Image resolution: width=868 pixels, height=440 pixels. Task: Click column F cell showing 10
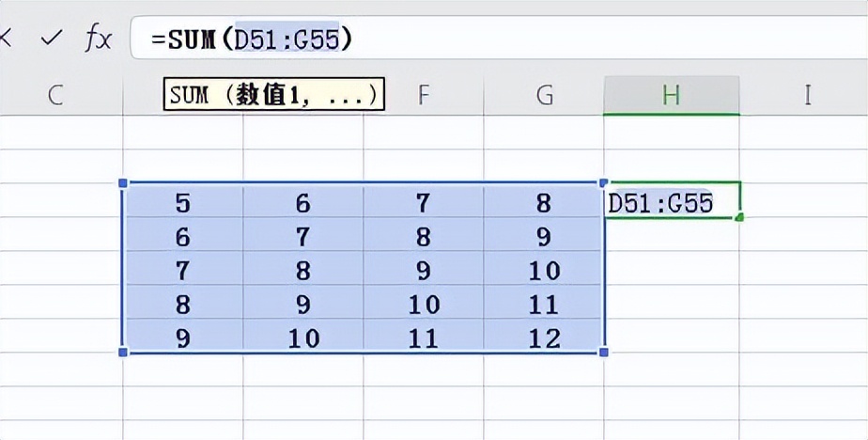424,304
